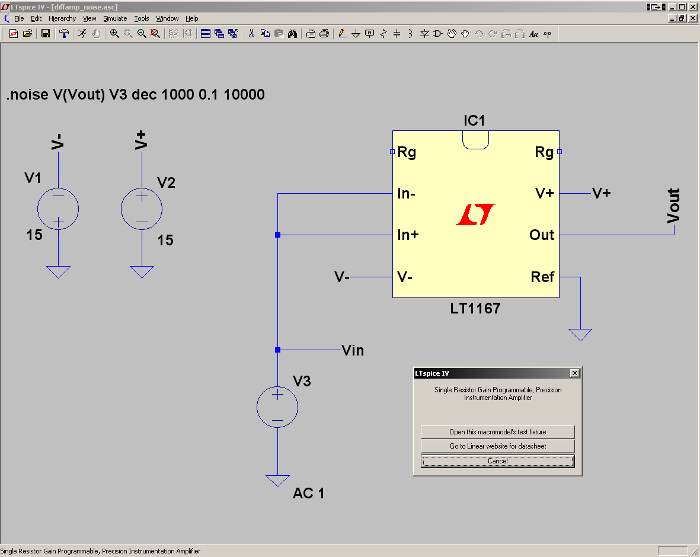Open Component chooser gate icon
Viewport: 700px width, 557px height.
438,34
